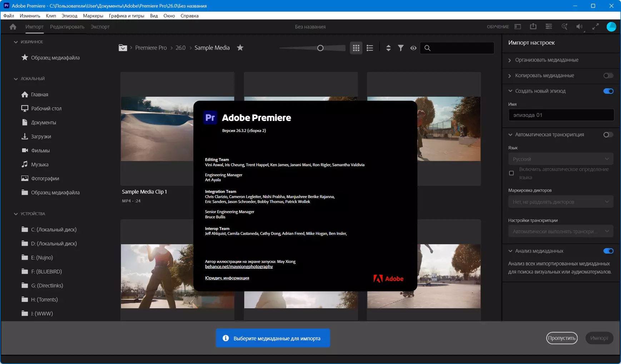
Task: Collapse the ЛОКАЛЬНЫЙ section
Action: pyautogui.click(x=16, y=79)
